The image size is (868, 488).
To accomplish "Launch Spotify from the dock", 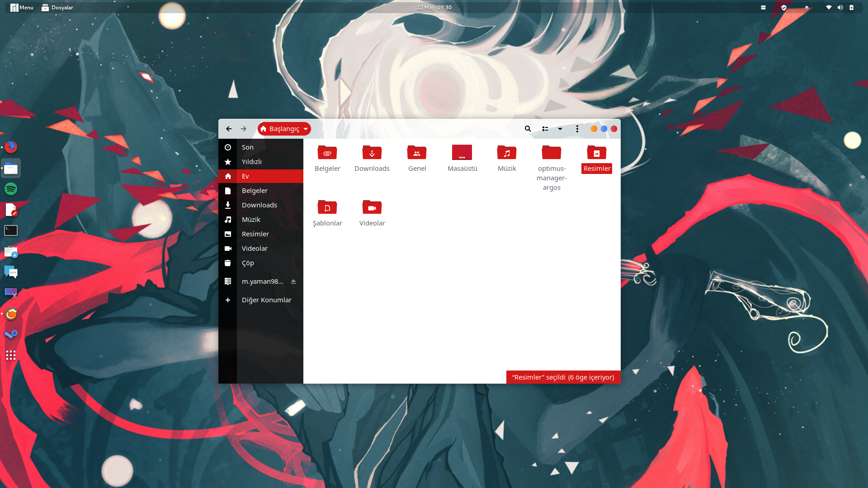I will pyautogui.click(x=11, y=189).
